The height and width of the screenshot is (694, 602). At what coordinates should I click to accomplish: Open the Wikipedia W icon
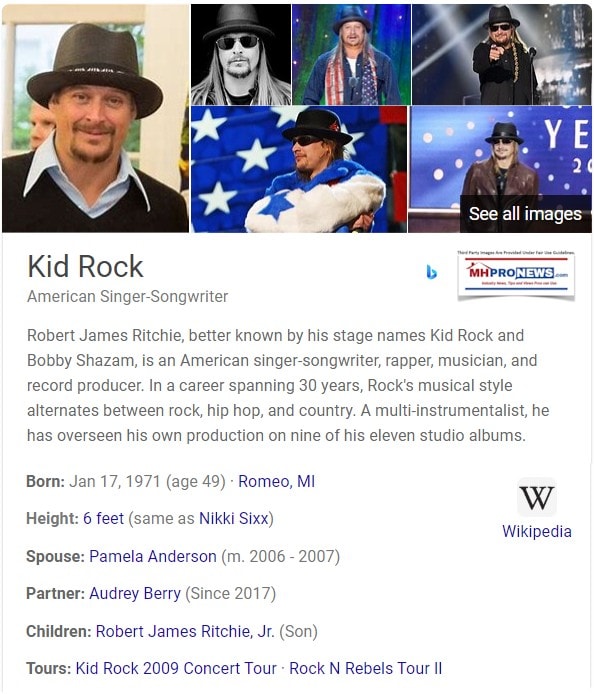coord(537,497)
